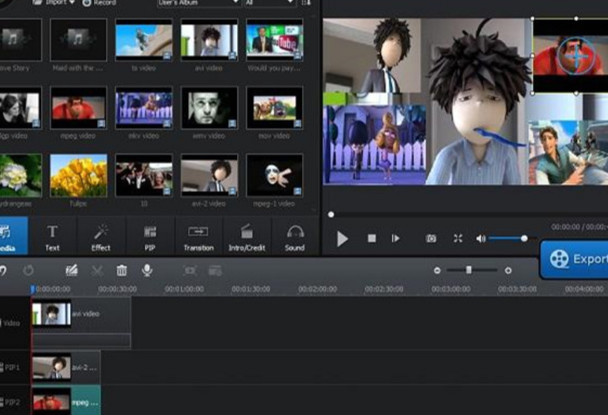Select the wmv video thumbnail
Screen dimensions: 608x415
point(209,108)
